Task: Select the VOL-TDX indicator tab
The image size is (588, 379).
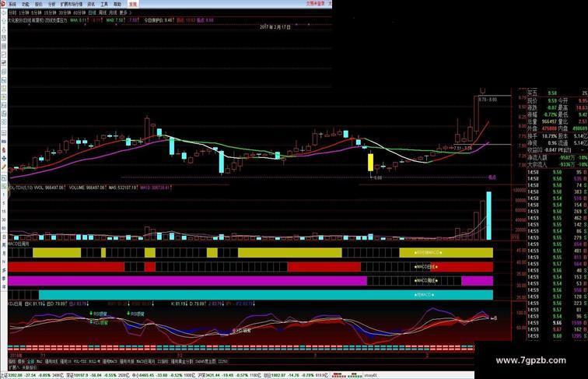Action: coord(80,361)
